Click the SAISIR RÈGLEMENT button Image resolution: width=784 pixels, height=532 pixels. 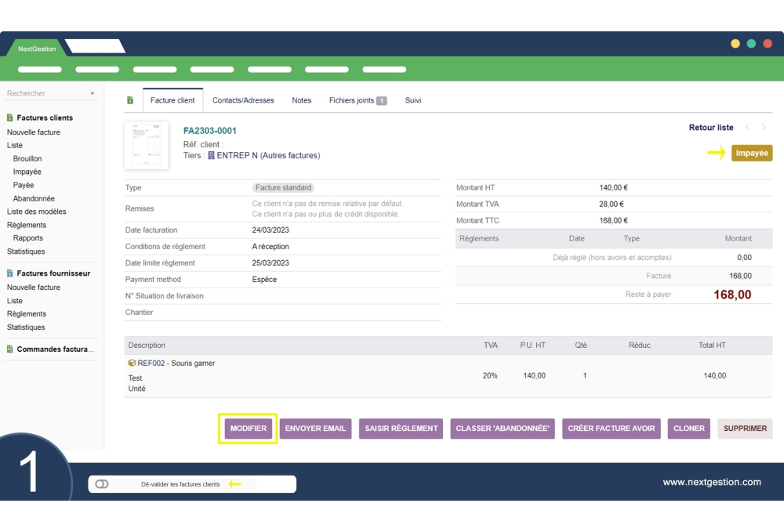point(401,429)
